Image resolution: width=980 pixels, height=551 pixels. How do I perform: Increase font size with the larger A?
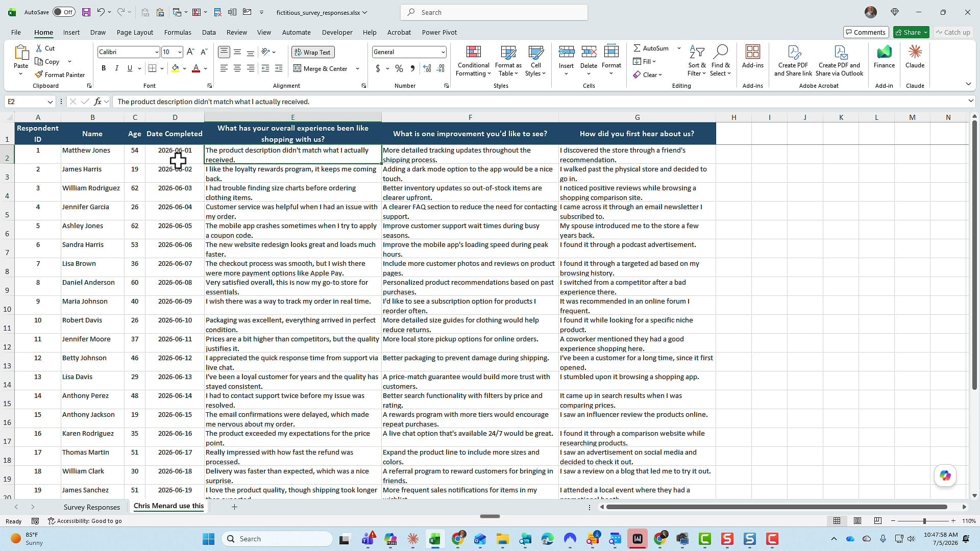(x=190, y=52)
